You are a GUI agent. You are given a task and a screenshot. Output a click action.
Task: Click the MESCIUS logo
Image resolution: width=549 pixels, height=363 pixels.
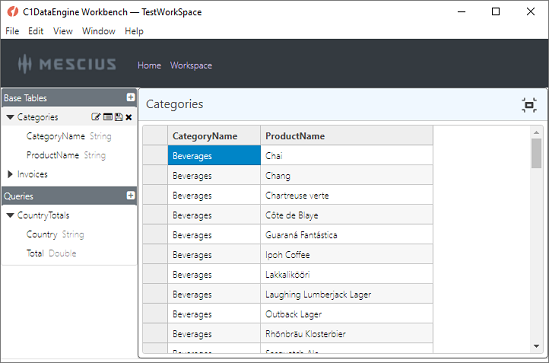coord(67,64)
